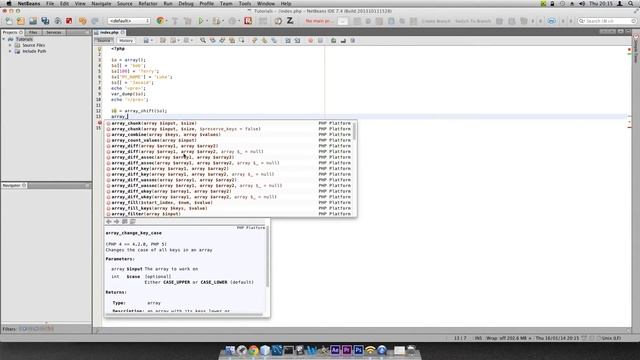Image resolution: width=640 pixels, height=360 pixels.
Task: Open the Navigate menu
Action: tap(101, 3)
